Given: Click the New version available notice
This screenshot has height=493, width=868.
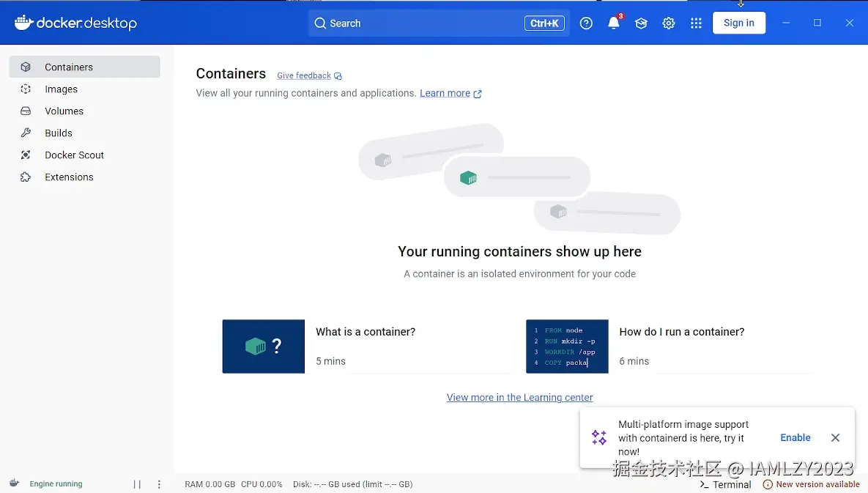Looking at the screenshot, I should pyautogui.click(x=812, y=484).
